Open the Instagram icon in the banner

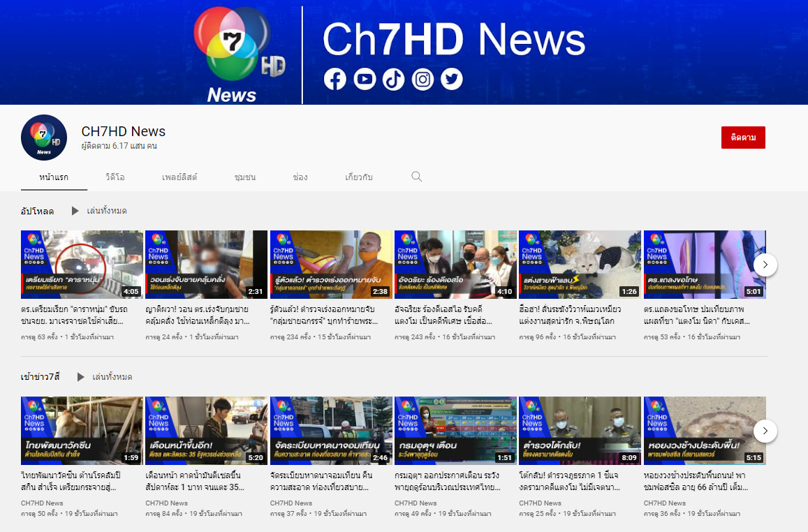click(423, 80)
